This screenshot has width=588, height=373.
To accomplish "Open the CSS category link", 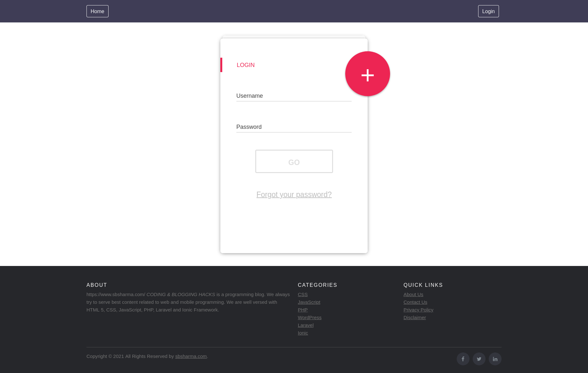I will [302, 294].
